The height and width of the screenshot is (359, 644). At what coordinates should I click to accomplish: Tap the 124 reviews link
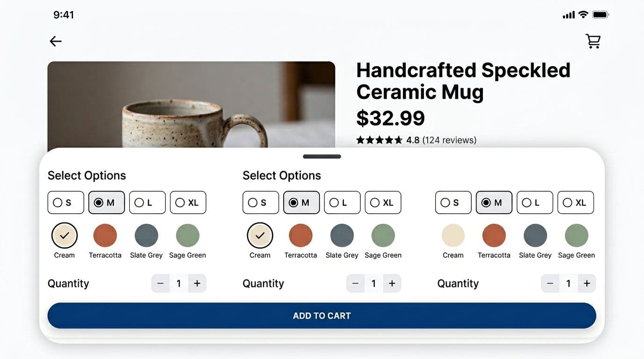[x=449, y=140]
